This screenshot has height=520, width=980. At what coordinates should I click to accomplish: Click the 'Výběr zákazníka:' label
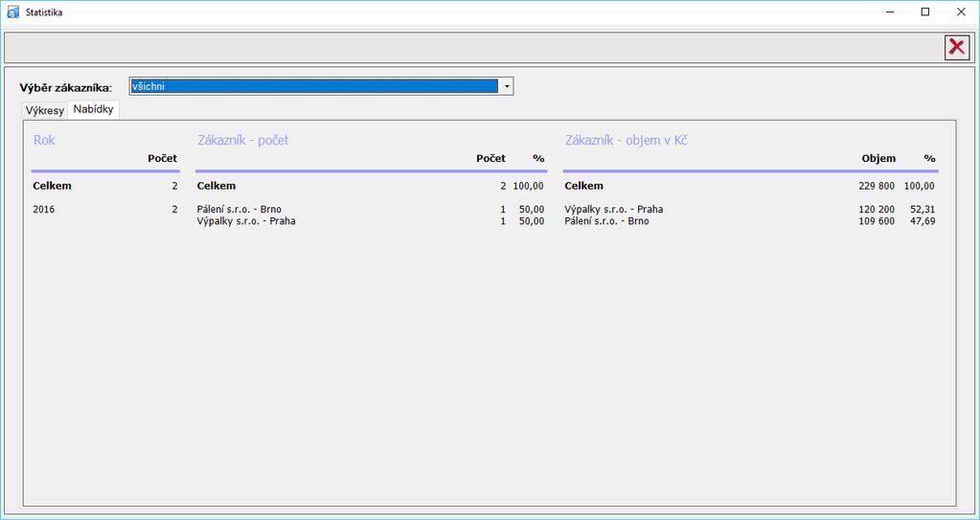[x=66, y=87]
